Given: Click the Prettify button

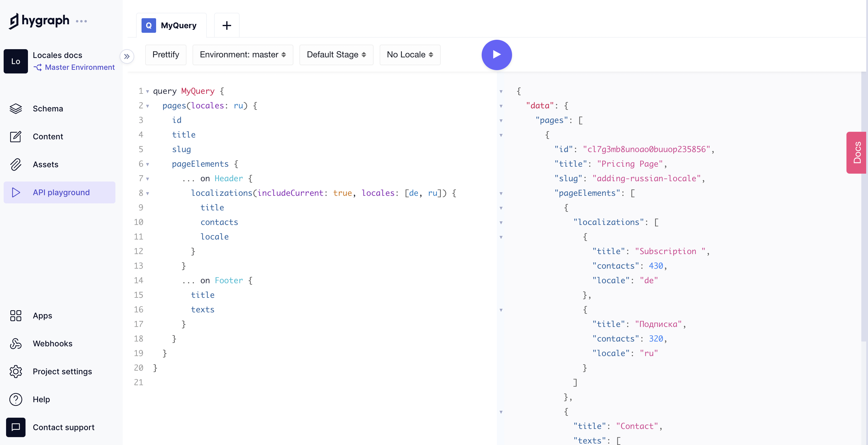Looking at the screenshot, I should [166, 55].
